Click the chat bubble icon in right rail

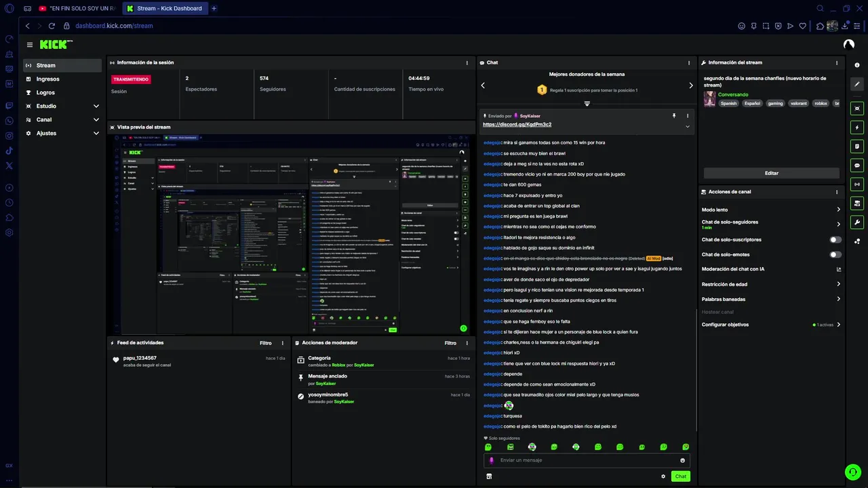pyautogui.click(x=857, y=165)
